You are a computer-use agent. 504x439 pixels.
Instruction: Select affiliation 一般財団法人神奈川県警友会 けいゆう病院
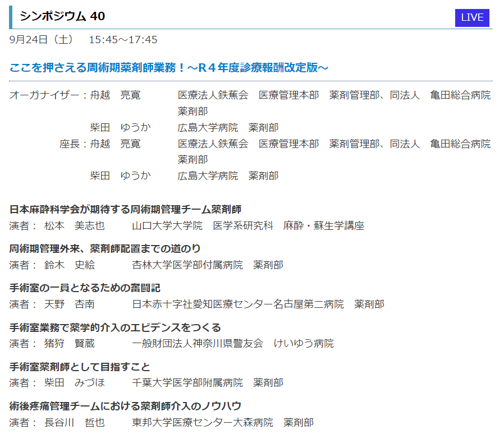pos(233,344)
